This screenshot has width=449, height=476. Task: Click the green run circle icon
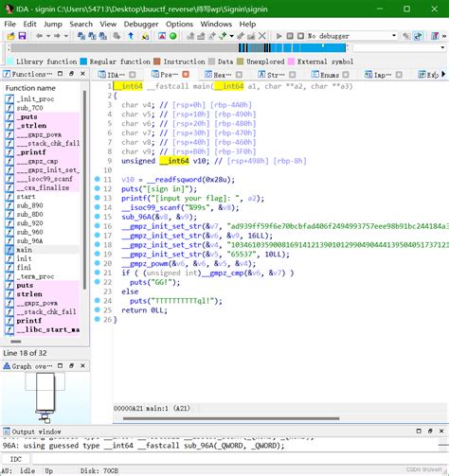(173, 36)
